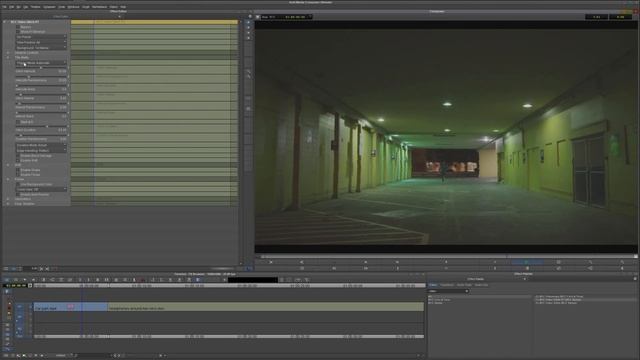640x360 pixels.
Task: Open the File menu
Action: tap(4, 7)
